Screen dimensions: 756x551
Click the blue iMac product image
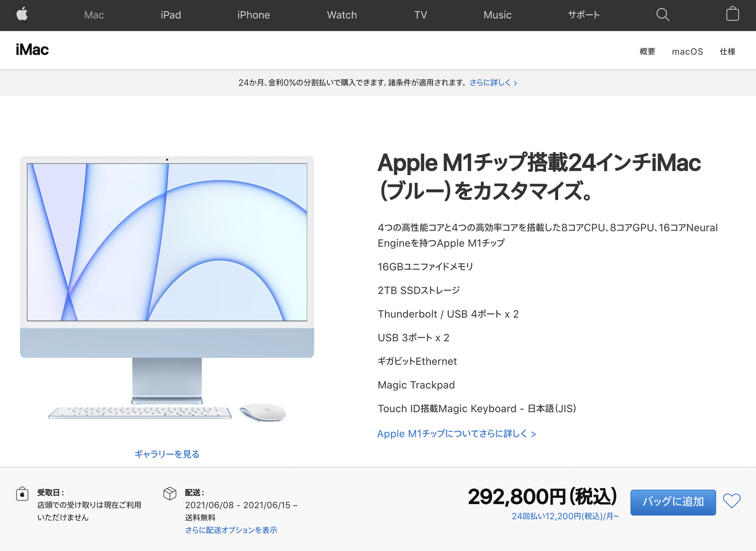tap(167, 288)
